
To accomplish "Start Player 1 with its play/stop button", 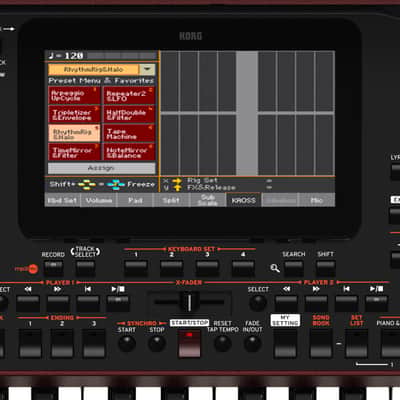I will (118, 303).
